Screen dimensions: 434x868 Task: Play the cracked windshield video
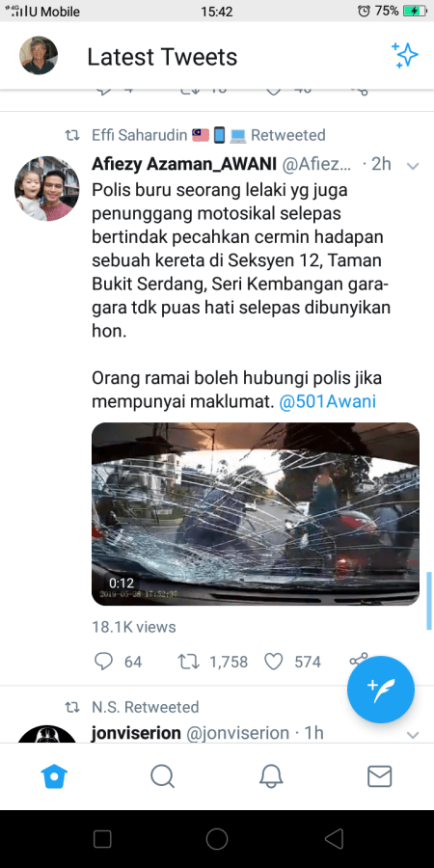(256, 514)
